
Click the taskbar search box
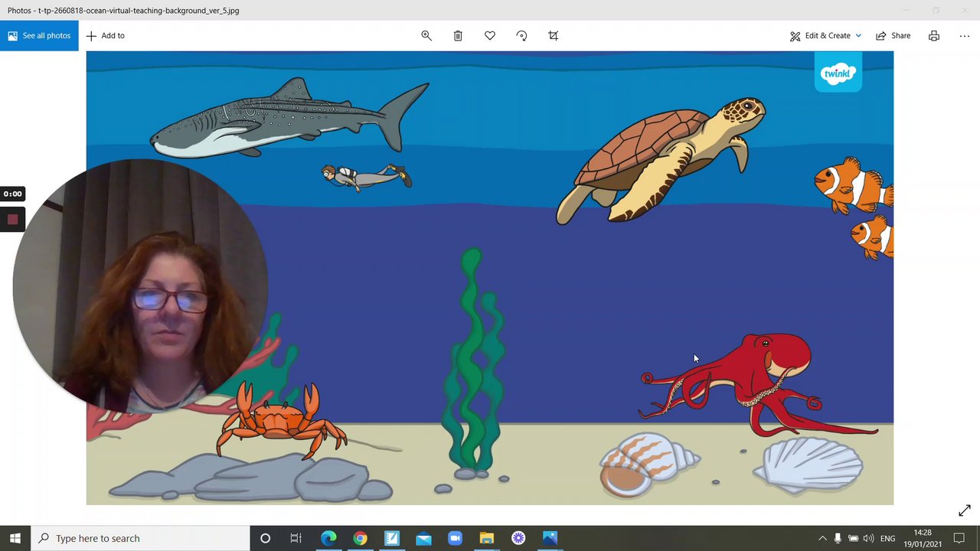[x=140, y=538]
